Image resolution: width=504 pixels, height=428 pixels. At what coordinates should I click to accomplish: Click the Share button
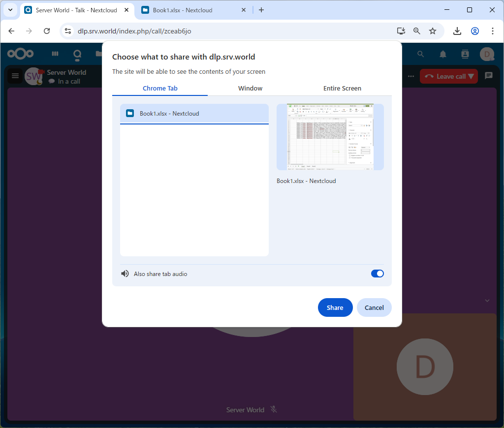(x=335, y=307)
